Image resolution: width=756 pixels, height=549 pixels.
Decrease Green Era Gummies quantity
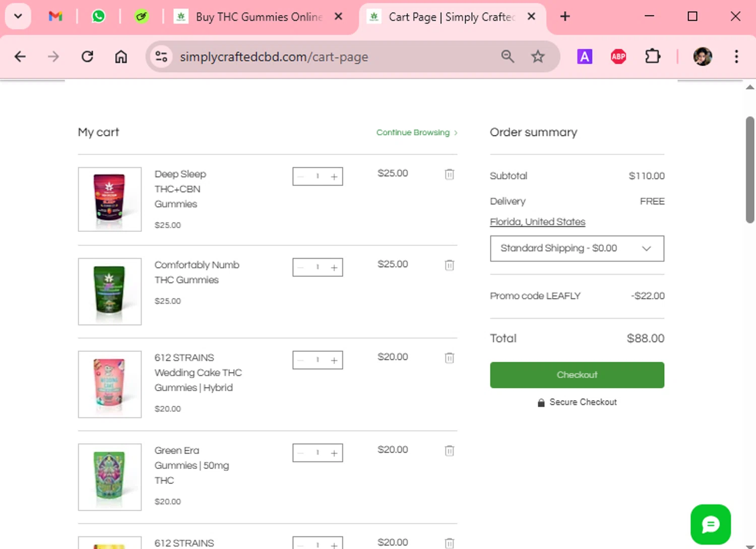point(301,453)
